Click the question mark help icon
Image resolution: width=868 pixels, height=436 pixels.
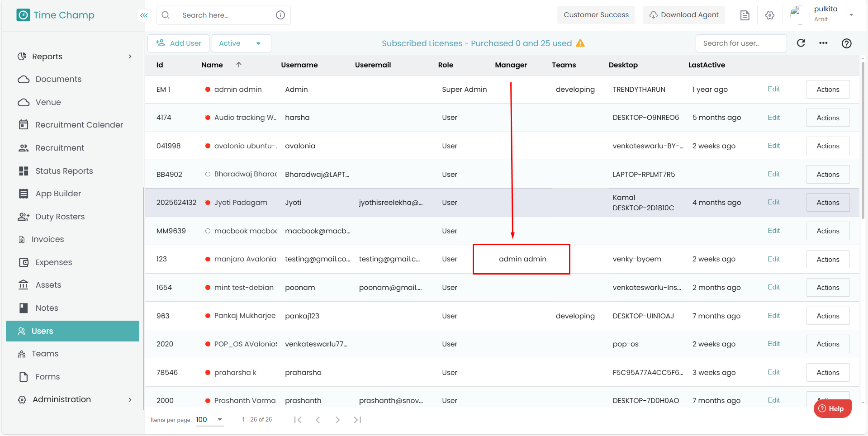[x=846, y=43]
